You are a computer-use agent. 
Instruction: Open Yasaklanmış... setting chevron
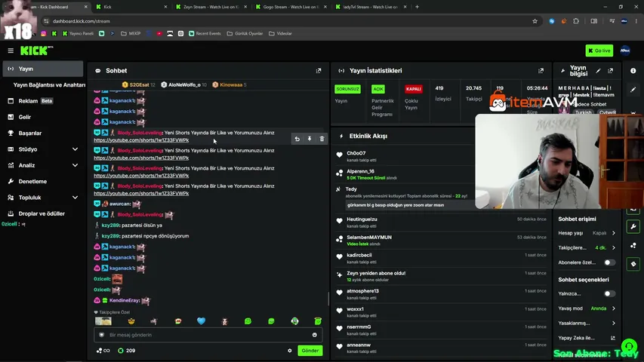tap(614, 323)
